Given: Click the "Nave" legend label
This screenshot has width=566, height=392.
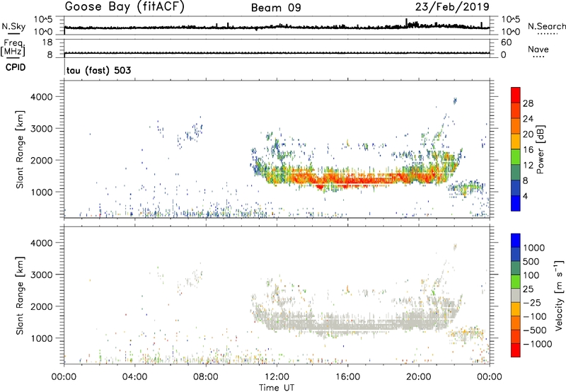Looking at the screenshot, I should click(x=538, y=49).
